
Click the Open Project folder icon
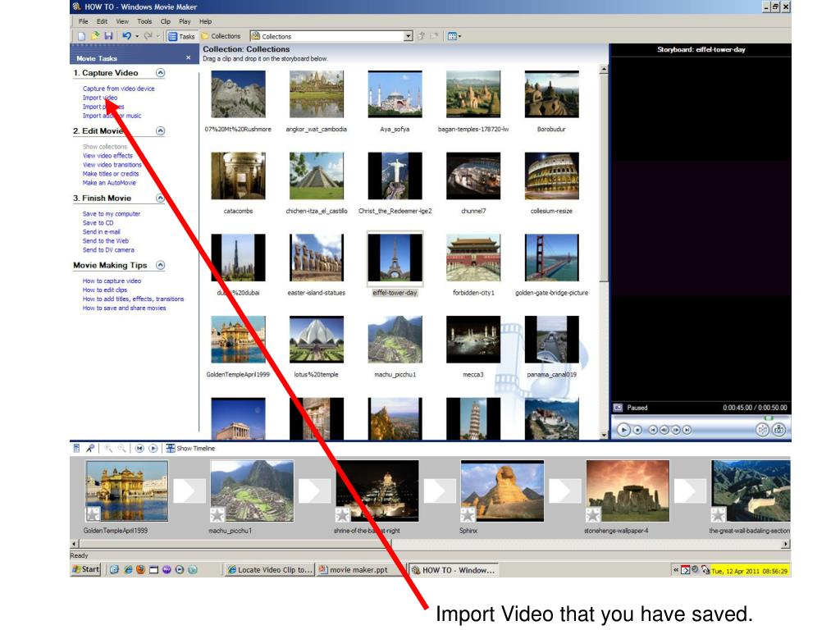(95, 36)
